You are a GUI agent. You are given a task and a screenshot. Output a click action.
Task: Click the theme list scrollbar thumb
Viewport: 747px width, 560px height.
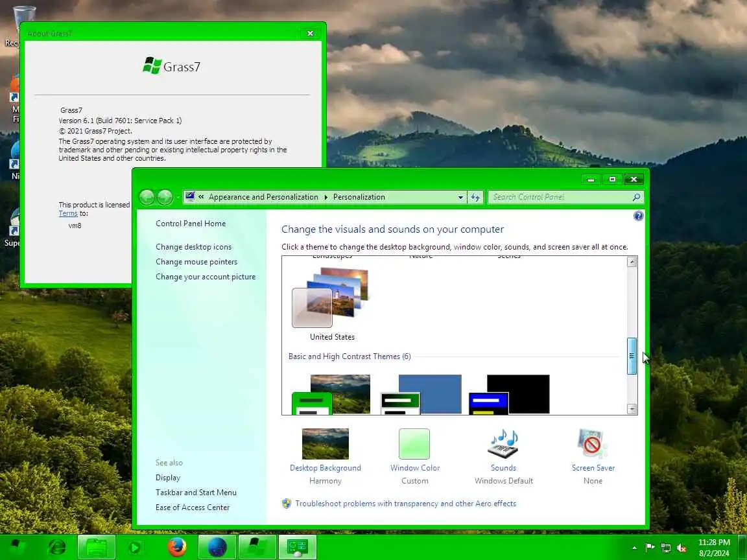(632, 356)
